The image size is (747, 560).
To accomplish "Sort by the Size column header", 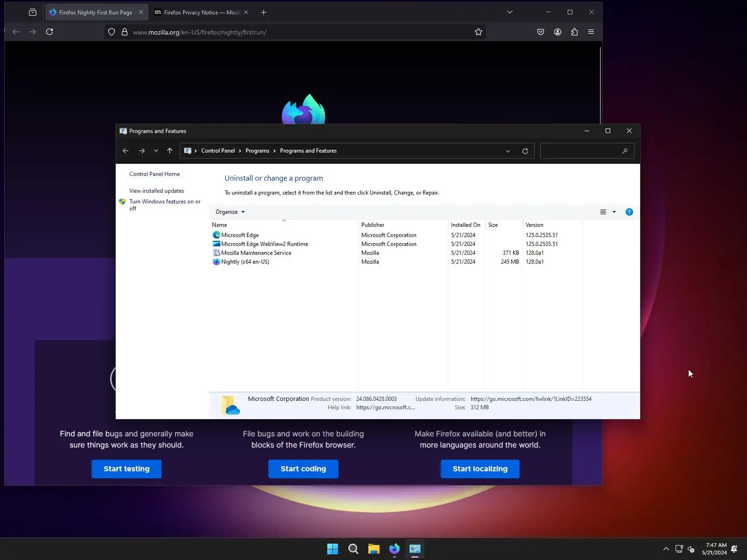I will [x=504, y=225].
